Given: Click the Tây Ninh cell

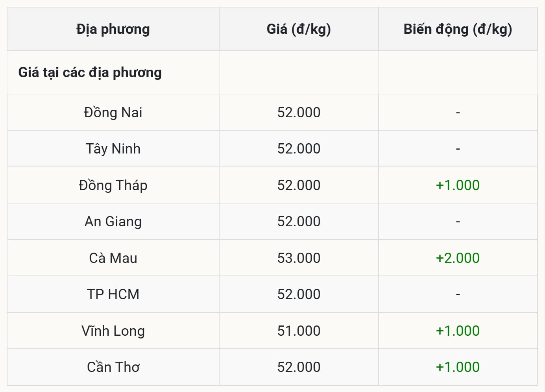Looking at the screenshot, I should [113, 149].
